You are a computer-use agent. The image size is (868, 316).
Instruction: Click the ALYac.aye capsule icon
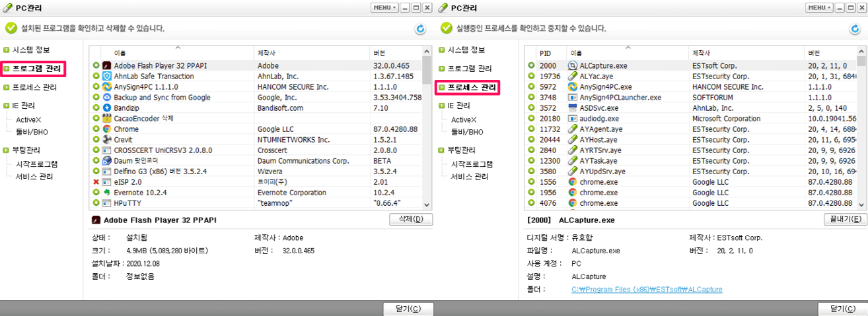(573, 76)
